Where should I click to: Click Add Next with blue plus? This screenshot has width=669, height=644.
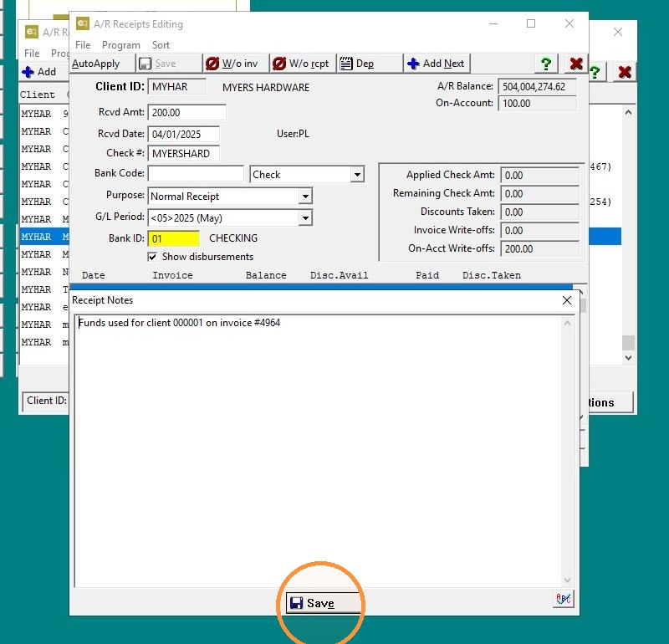(x=437, y=64)
